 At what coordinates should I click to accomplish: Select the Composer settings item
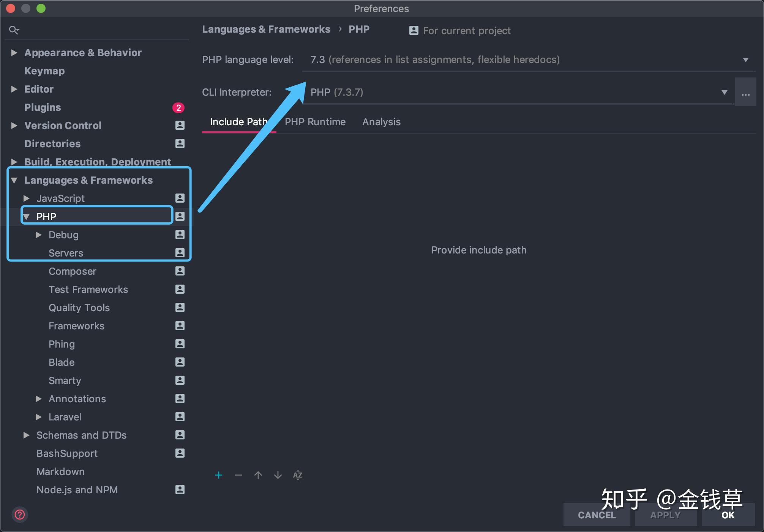pyautogui.click(x=72, y=271)
